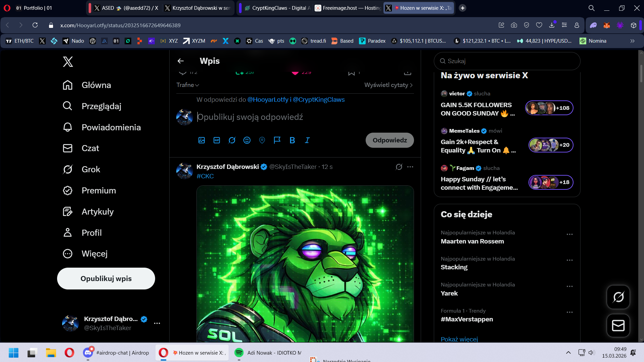Switch to the CryptKingClaws tab
644x362 pixels.
(277, 8)
